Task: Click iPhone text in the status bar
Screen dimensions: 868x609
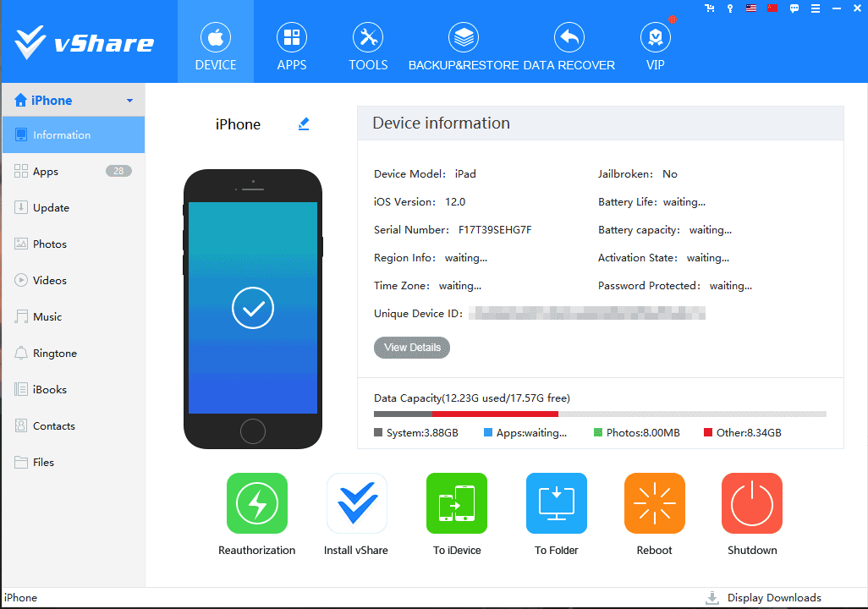Action: (x=20, y=598)
